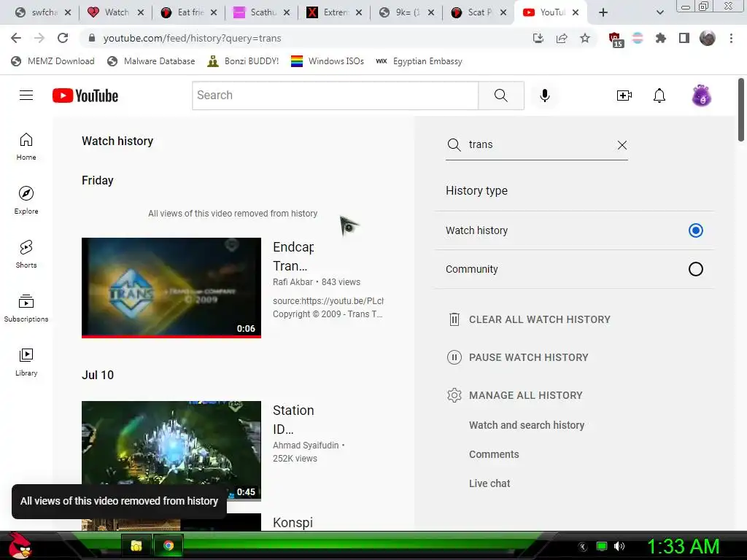The height and width of the screenshot is (560, 747).
Task: Click MANAGE ALL HISTORY
Action: tap(515, 395)
